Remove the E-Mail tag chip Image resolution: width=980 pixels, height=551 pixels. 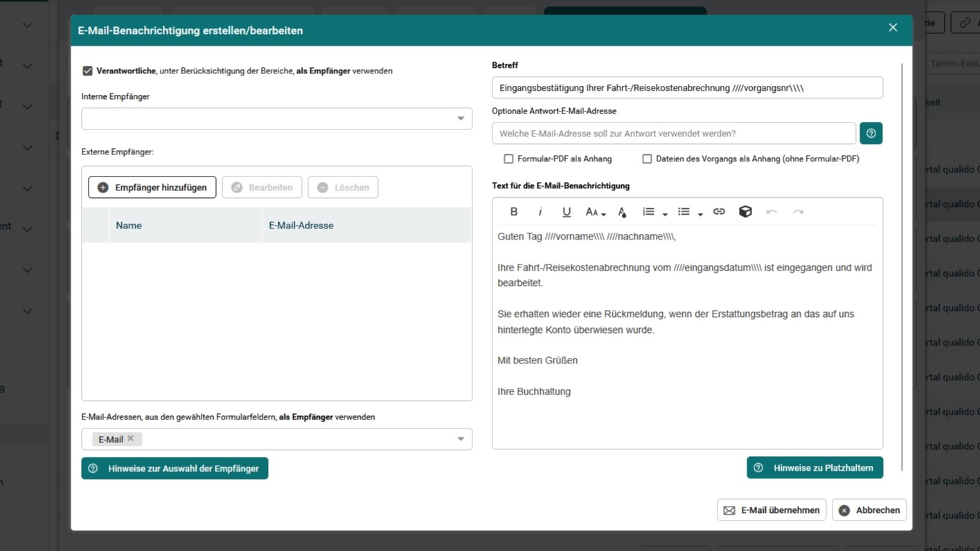130,438
